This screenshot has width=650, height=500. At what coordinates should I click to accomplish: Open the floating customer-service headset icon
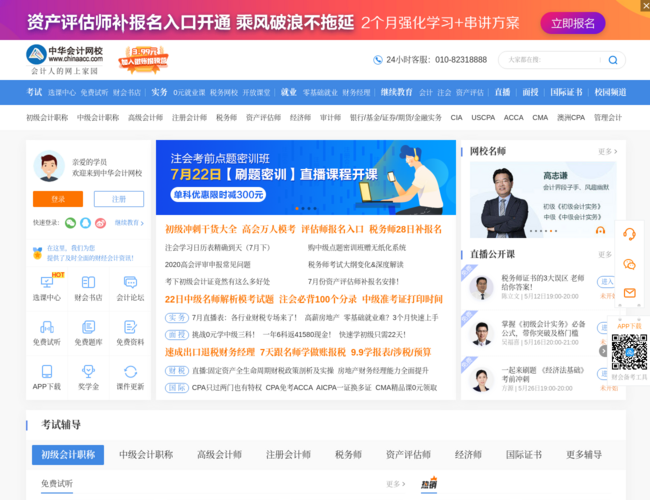coord(629,234)
